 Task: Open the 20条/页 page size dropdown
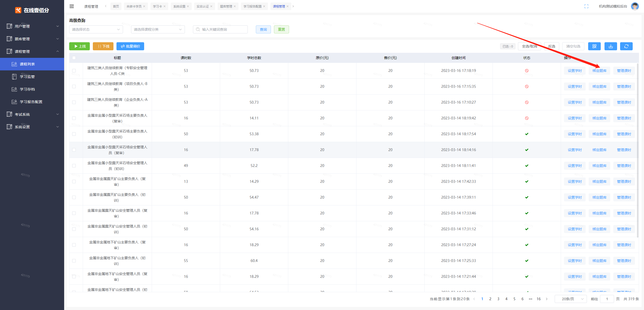(x=571, y=299)
